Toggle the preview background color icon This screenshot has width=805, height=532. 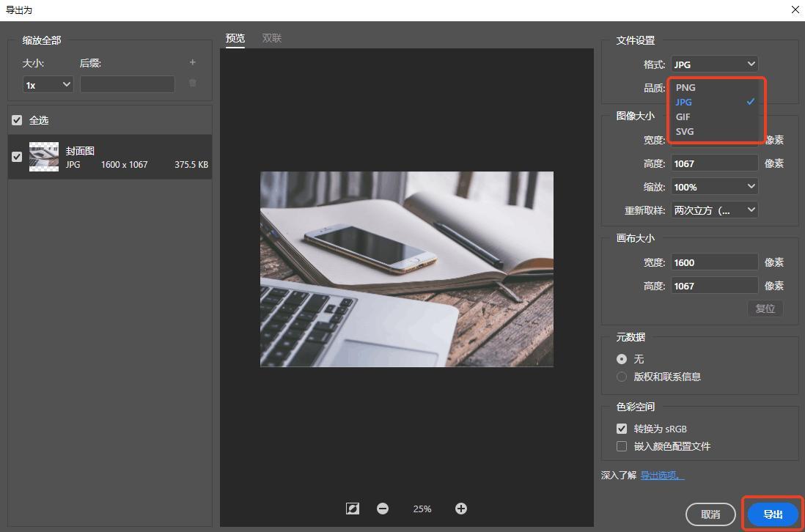click(353, 509)
